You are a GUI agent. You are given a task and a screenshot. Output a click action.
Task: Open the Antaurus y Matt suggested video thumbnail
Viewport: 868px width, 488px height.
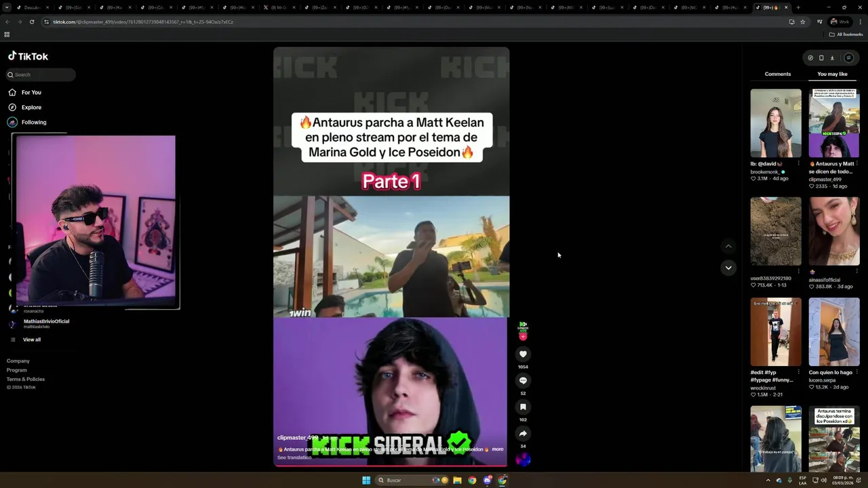(834, 123)
